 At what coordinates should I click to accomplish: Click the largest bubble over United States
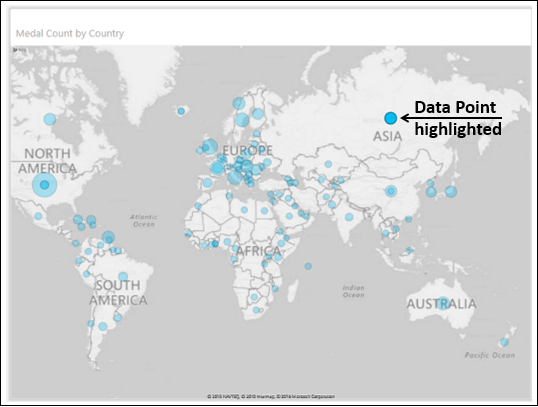click(x=45, y=185)
